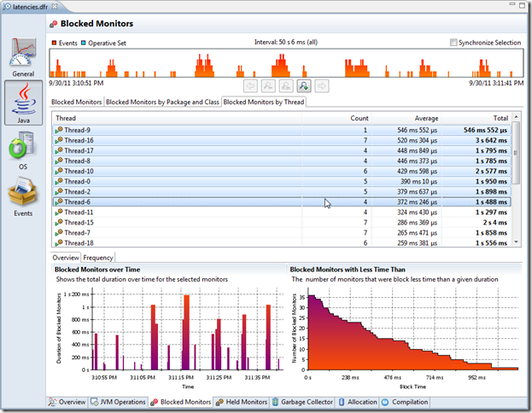Click the Compilation tab icon
Image resolution: width=532 pixels, height=413 pixels.
click(385, 402)
